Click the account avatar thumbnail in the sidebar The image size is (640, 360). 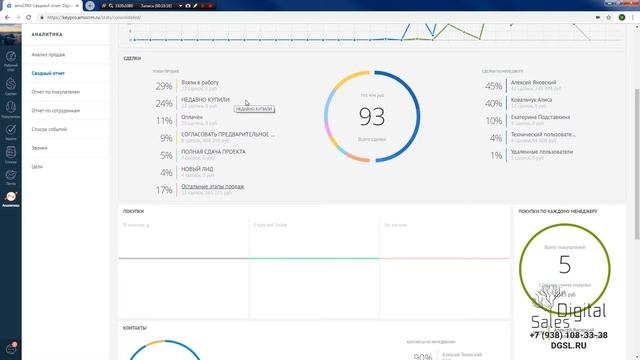(11, 35)
